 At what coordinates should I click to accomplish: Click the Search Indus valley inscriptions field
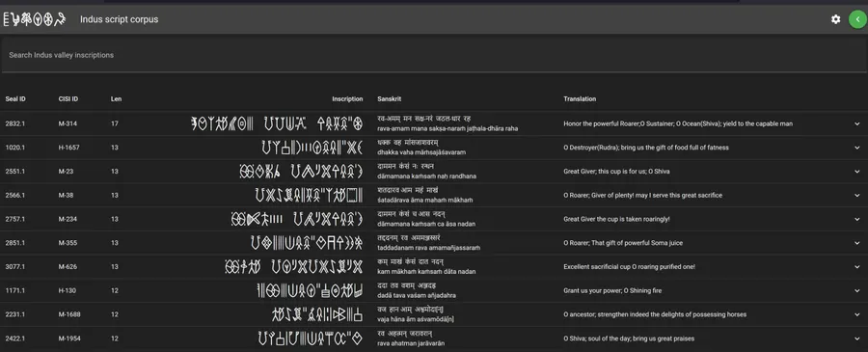tap(434, 55)
